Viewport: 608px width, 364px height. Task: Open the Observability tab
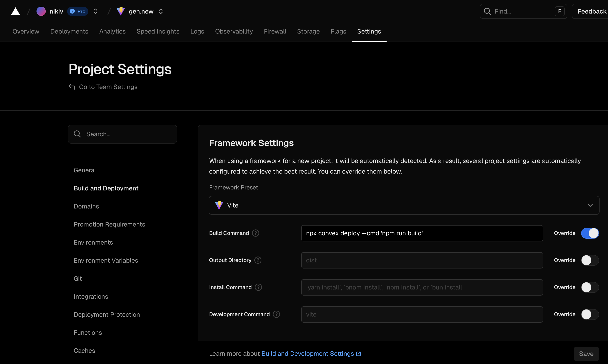234,31
